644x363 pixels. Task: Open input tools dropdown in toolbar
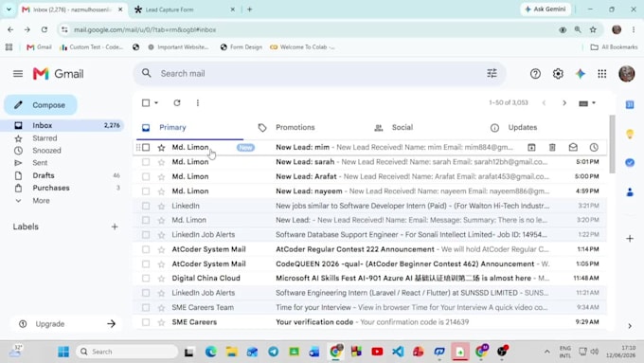(x=587, y=103)
